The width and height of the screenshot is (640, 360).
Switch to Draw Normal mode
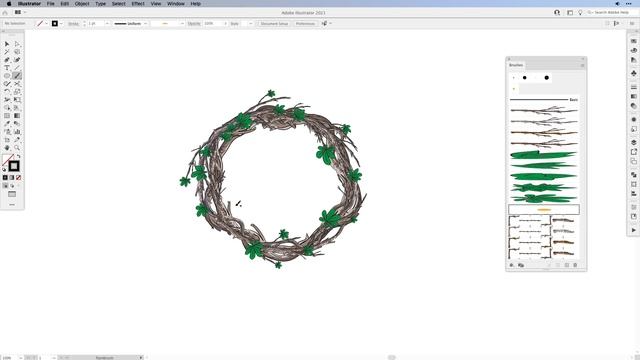5,186
